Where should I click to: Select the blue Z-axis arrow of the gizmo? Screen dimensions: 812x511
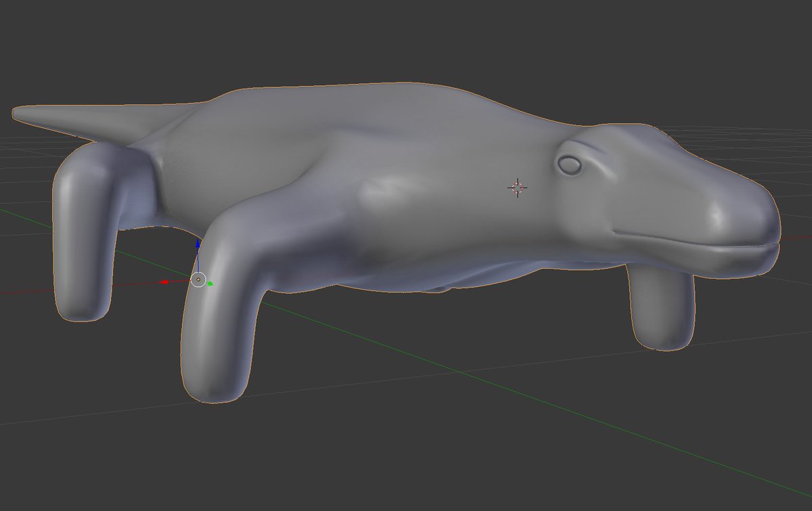coord(198,244)
